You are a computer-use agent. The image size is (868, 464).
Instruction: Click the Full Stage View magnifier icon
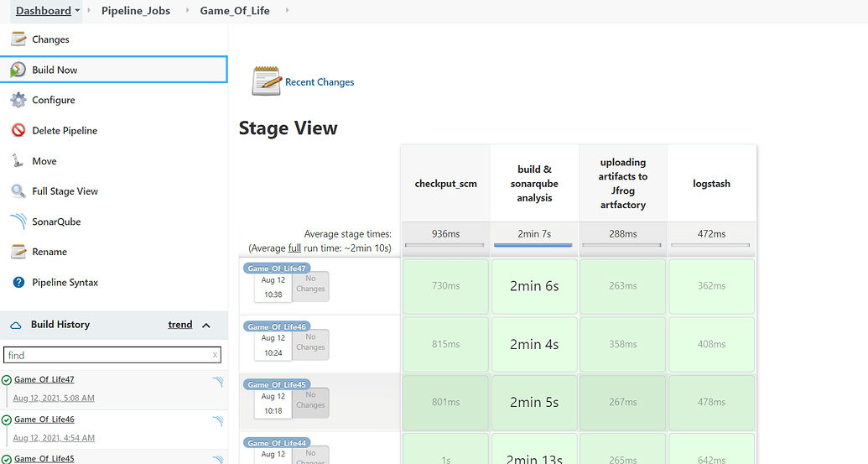(x=18, y=191)
